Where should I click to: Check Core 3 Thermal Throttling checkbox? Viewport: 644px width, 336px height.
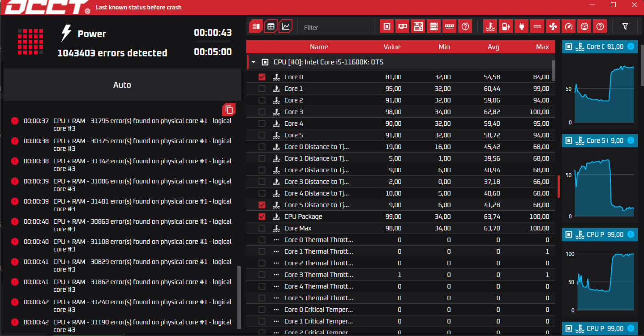pos(262,275)
